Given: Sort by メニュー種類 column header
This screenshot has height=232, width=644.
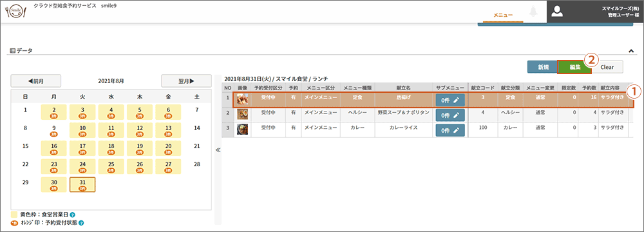Looking at the screenshot, I should tap(357, 88).
